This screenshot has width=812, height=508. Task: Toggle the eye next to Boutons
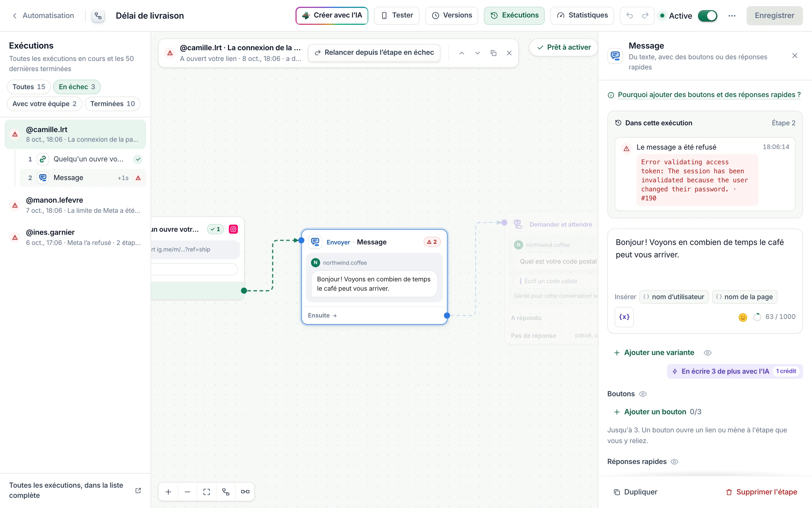click(643, 394)
